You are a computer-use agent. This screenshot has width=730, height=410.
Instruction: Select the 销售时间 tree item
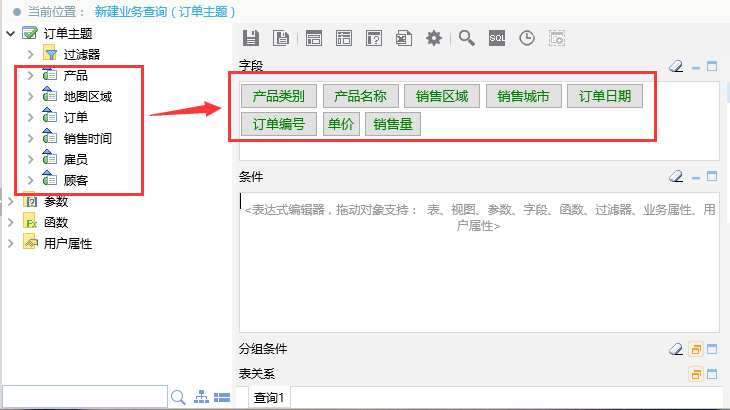[x=88, y=138]
